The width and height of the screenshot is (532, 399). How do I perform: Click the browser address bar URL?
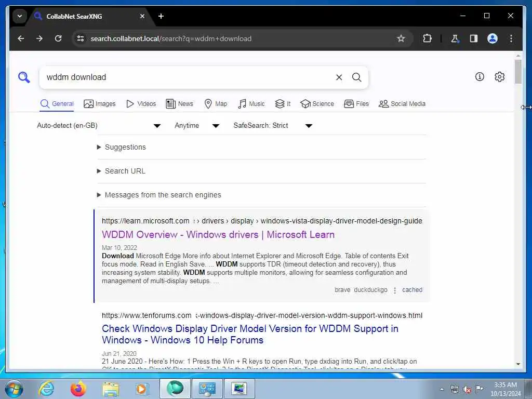tap(171, 38)
